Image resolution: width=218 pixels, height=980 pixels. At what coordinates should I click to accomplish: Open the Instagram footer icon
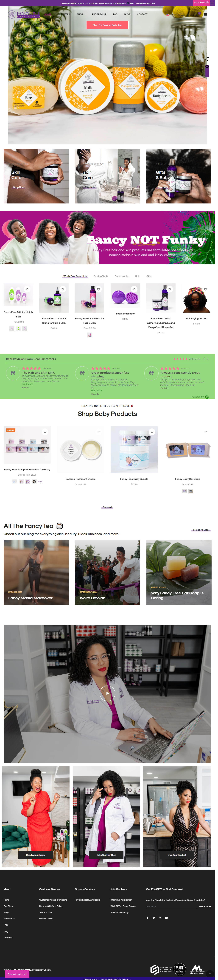click(160, 918)
